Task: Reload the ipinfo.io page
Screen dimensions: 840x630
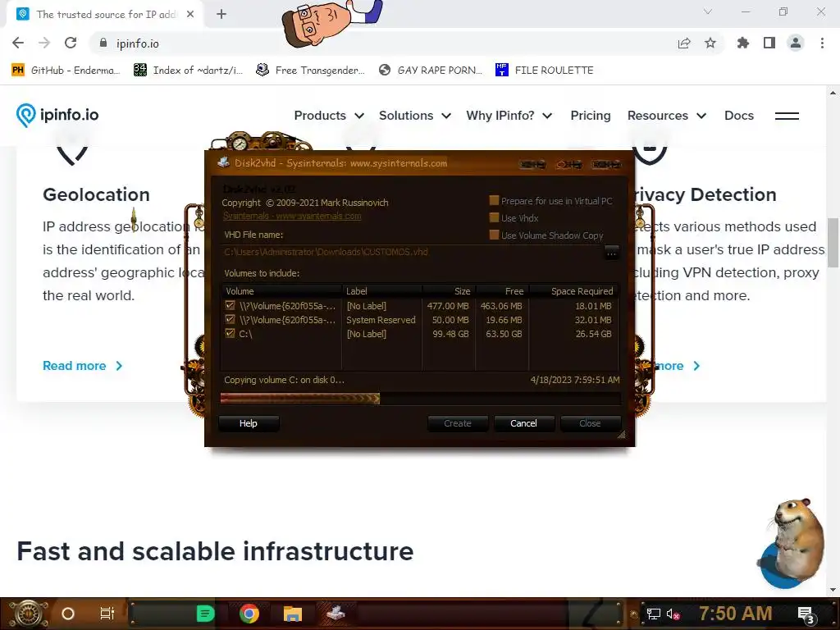Action: tap(71, 43)
